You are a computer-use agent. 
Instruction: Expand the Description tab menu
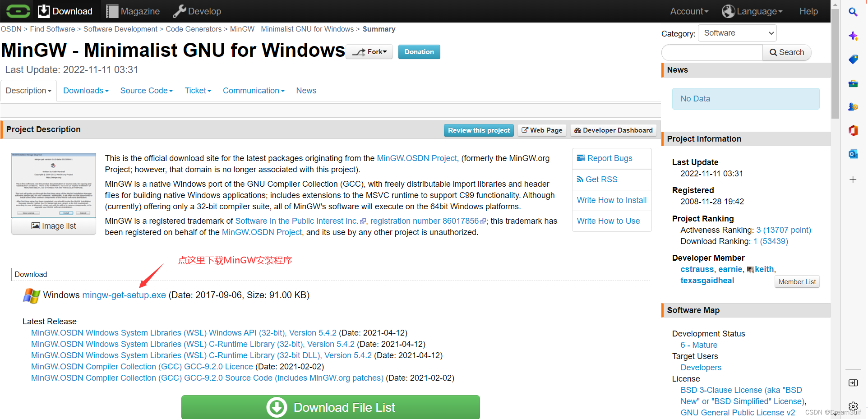[x=28, y=91]
